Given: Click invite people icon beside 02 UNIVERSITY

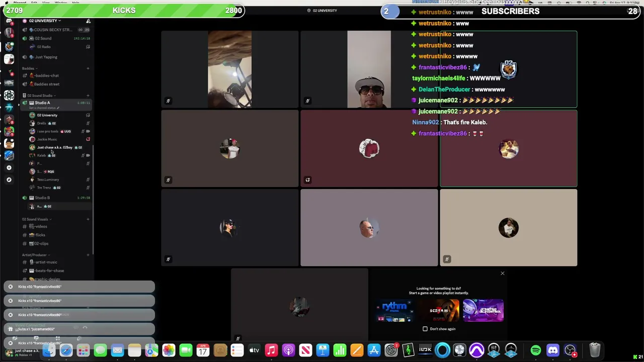Looking at the screenshot, I should (88, 21).
